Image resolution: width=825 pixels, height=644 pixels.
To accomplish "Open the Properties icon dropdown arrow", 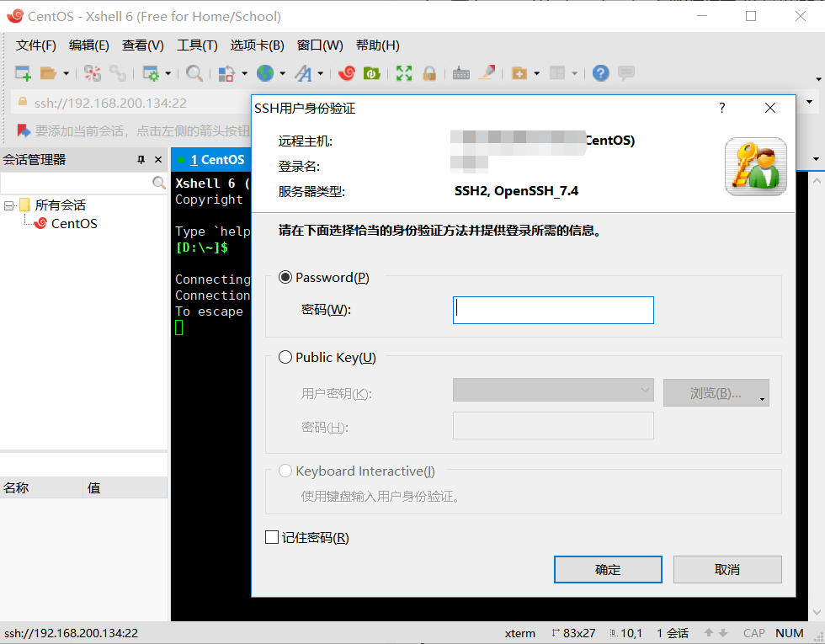I will 168,73.
